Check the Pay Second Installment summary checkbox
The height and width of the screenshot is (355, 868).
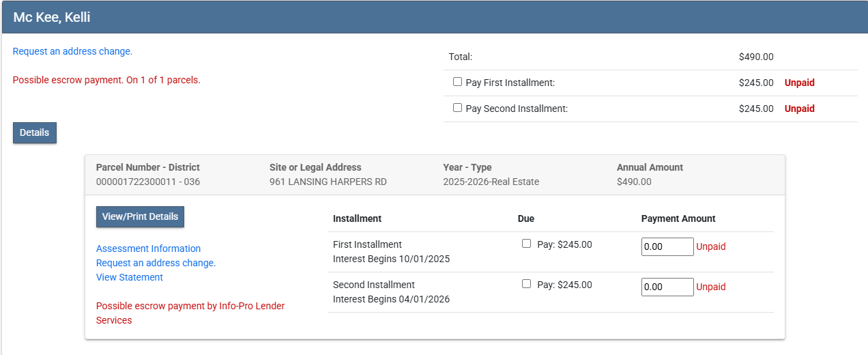(x=457, y=108)
